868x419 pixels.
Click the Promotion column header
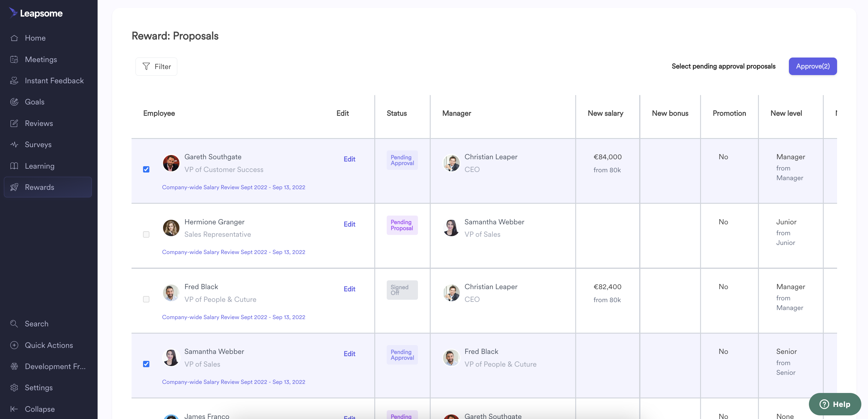[x=729, y=114]
